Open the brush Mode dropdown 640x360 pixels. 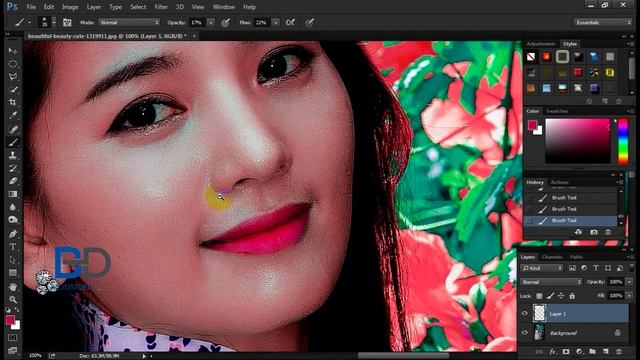[x=129, y=22]
